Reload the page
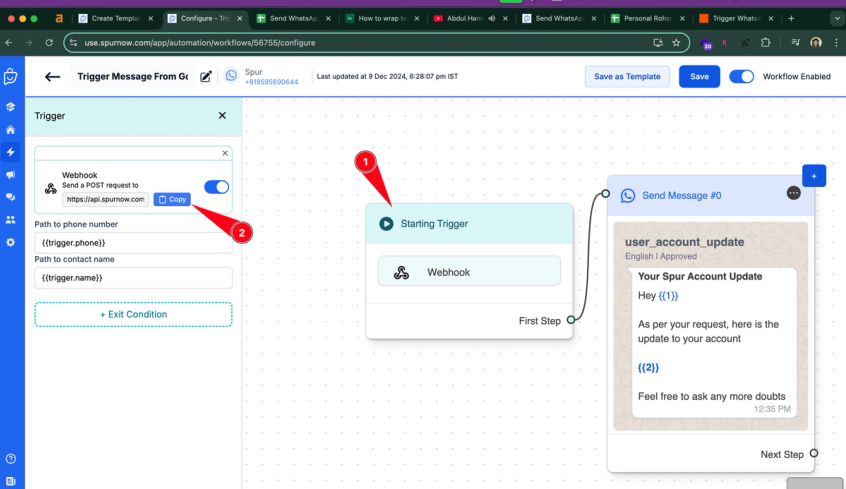 tap(49, 43)
